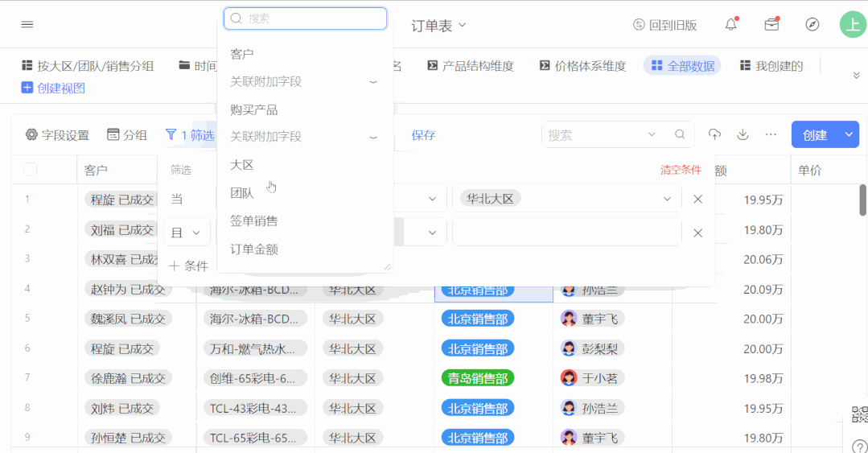Select 团队 from the field list

[242, 193]
